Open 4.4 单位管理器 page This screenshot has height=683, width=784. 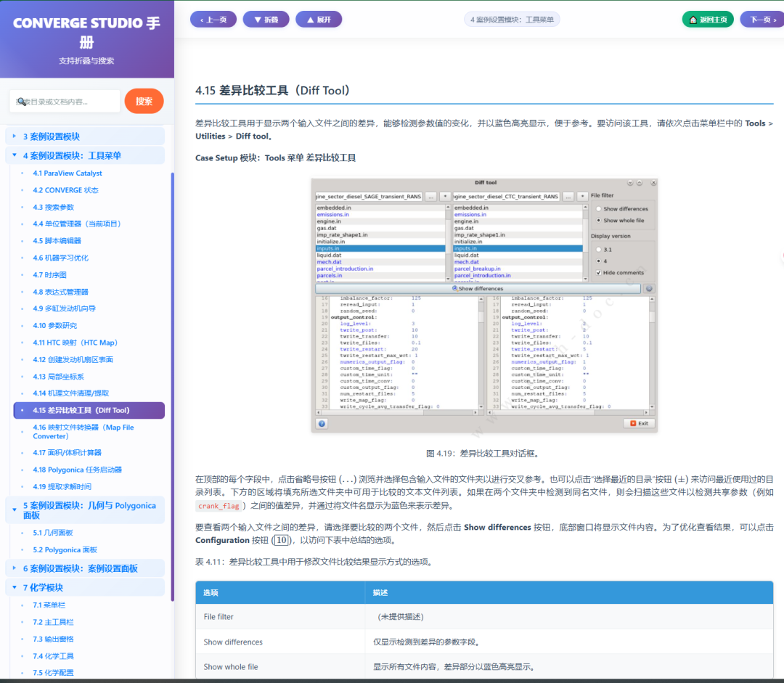(x=77, y=224)
